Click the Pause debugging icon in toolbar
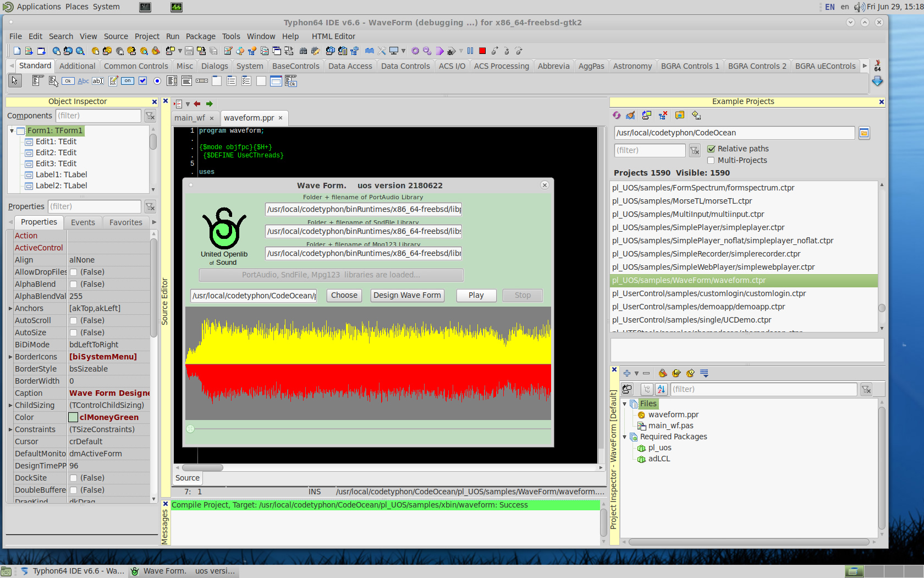The image size is (924, 578). coord(470,51)
